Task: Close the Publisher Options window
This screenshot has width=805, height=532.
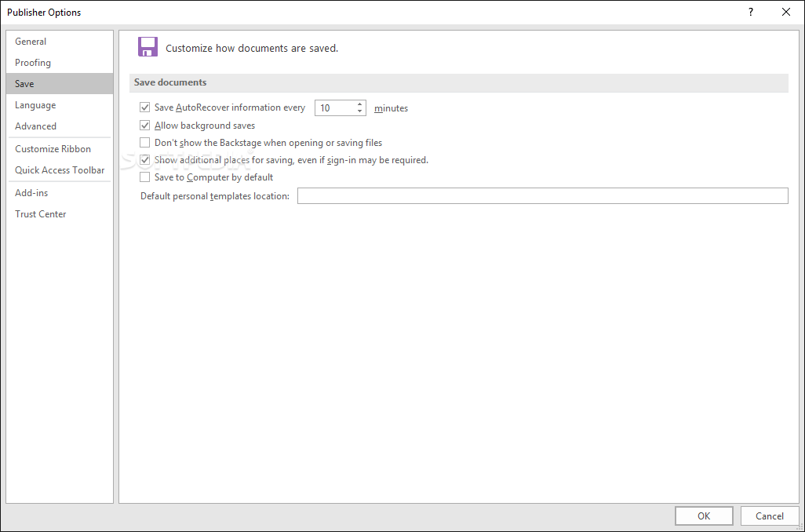Action: tap(786, 12)
